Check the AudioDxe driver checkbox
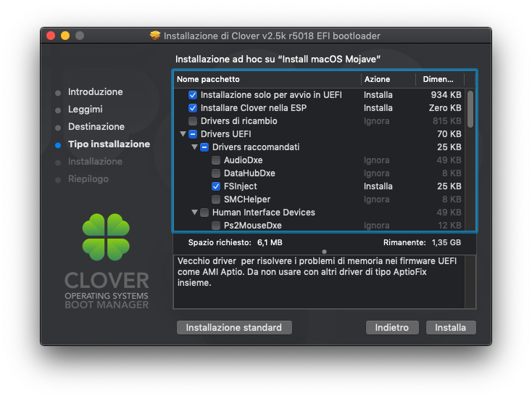 pyautogui.click(x=216, y=160)
